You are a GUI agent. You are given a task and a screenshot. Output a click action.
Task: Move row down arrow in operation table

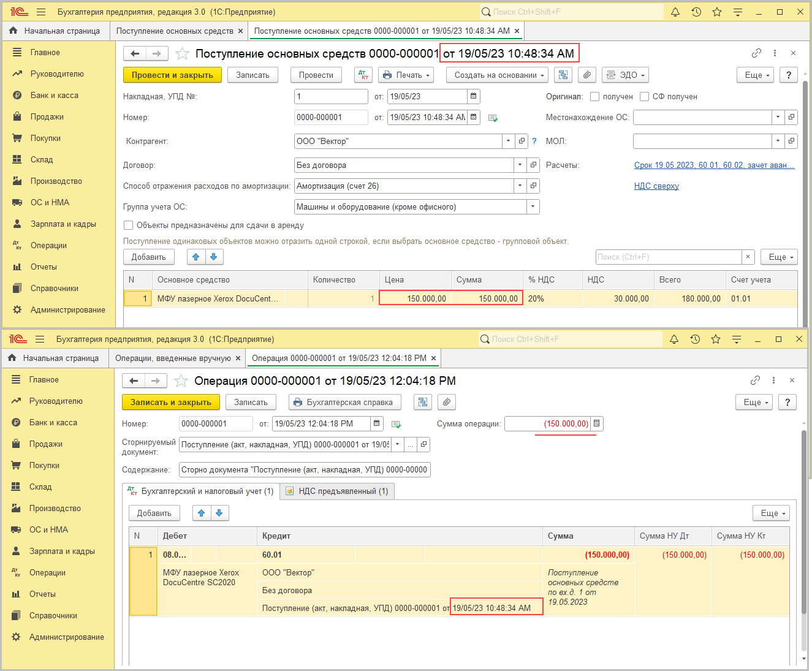tap(219, 513)
